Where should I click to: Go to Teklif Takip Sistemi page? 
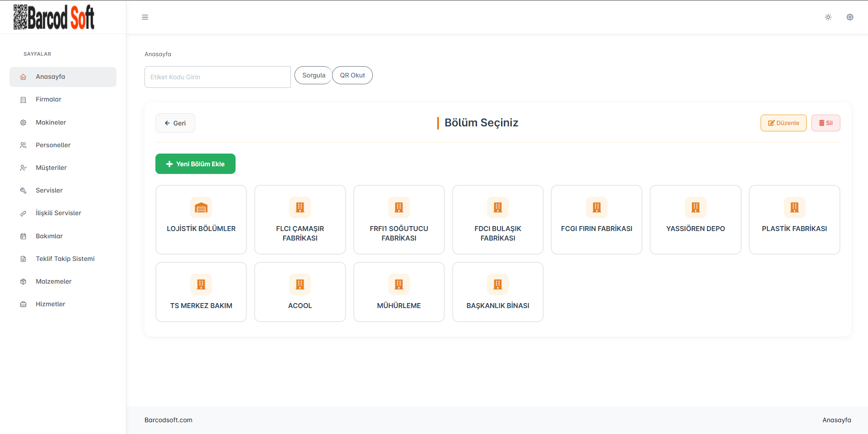(x=65, y=259)
